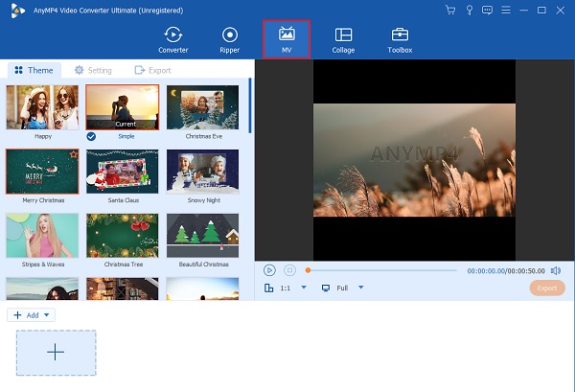575x392 pixels.
Task: Open the hamburger menu in title bar
Action: [506, 11]
